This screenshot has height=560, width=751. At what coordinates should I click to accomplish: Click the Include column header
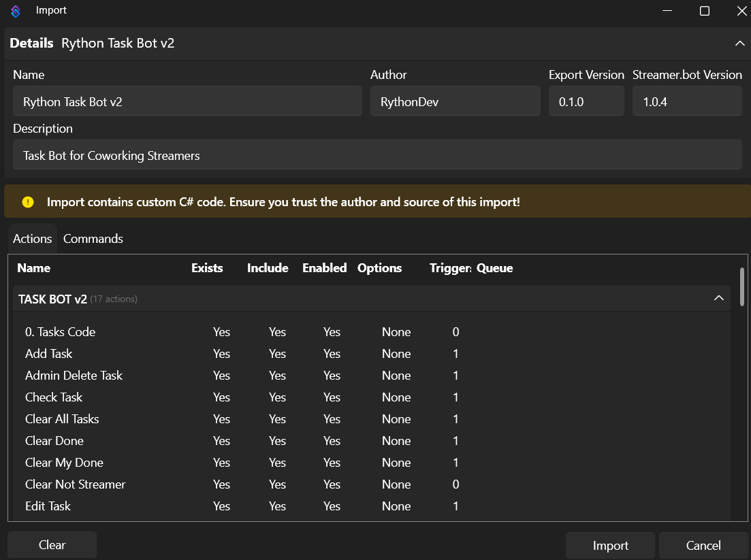(268, 268)
